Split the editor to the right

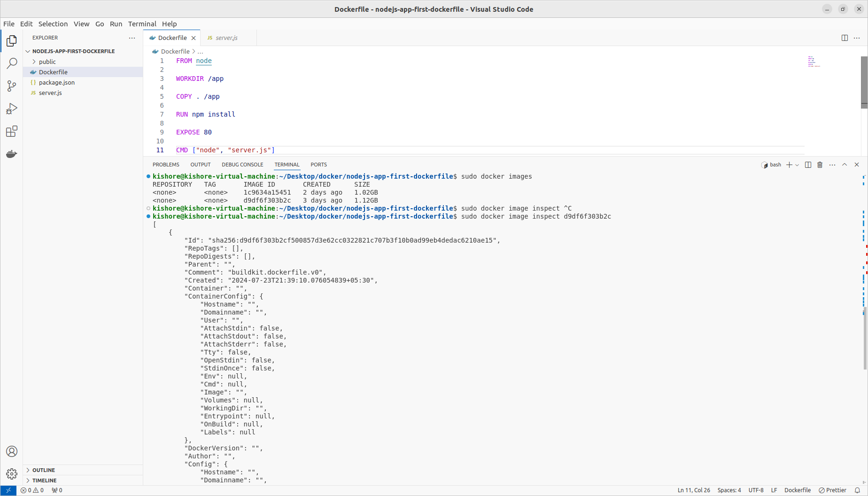click(845, 38)
